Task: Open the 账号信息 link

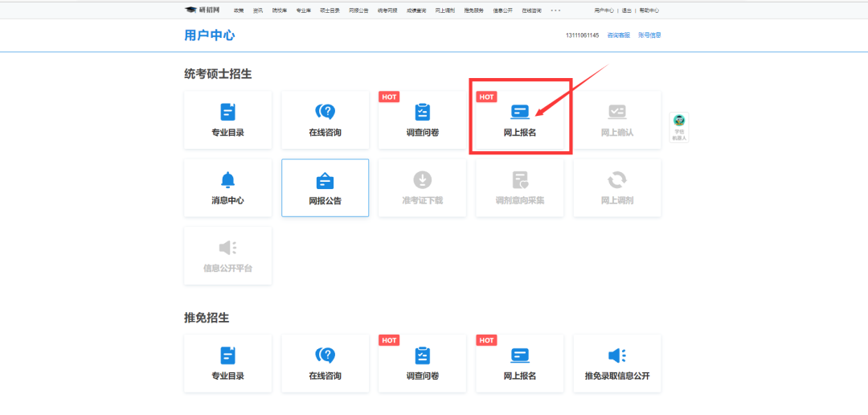Action: [650, 35]
